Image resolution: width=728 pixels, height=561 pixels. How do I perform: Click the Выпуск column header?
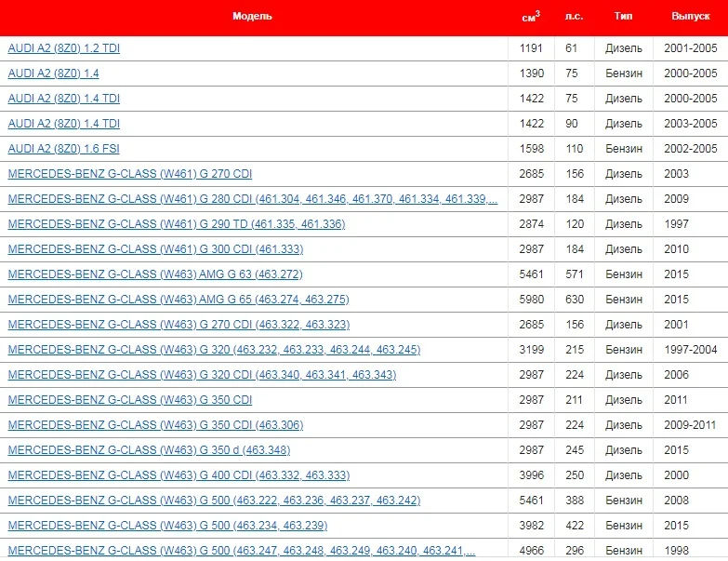point(691,16)
